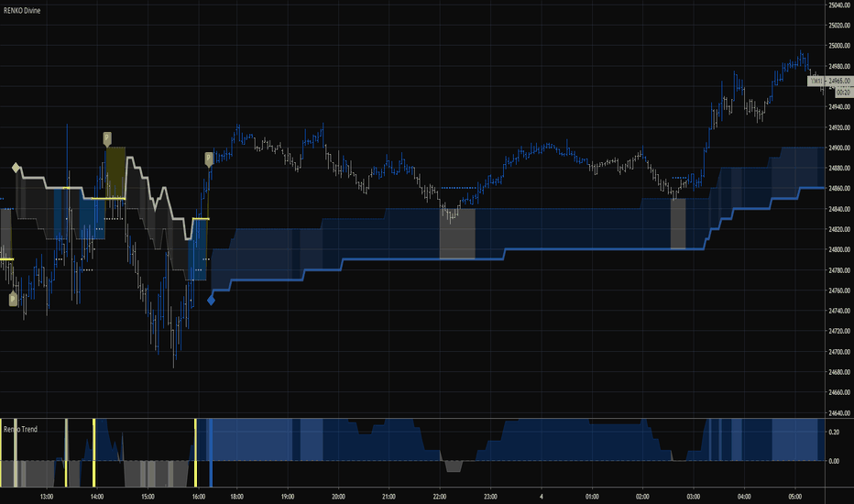Screen dimensions: 854x504
Task: Click the P marker near 16:00
Action: (x=209, y=159)
